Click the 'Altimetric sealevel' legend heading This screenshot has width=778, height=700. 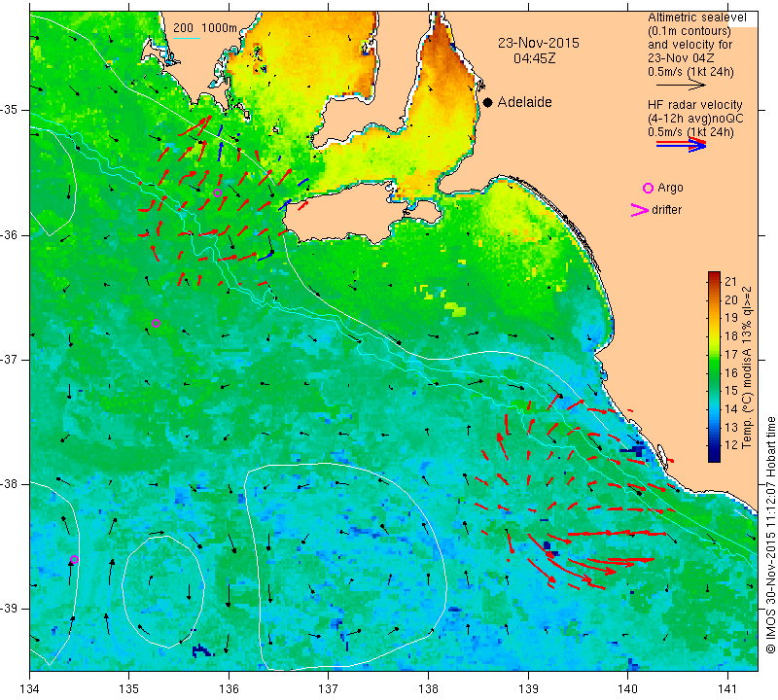click(x=696, y=17)
